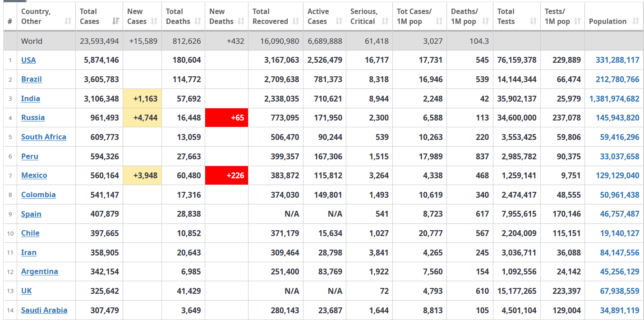Sort by Active Cases column arrows
The width and height of the screenshot is (644, 320).
pyautogui.click(x=339, y=21)
